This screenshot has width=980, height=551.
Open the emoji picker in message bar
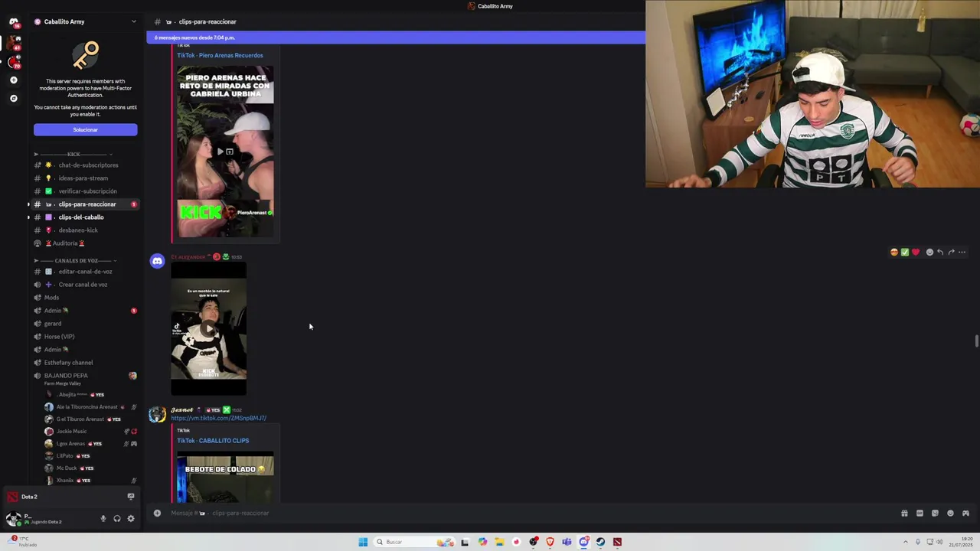point(950,513)
